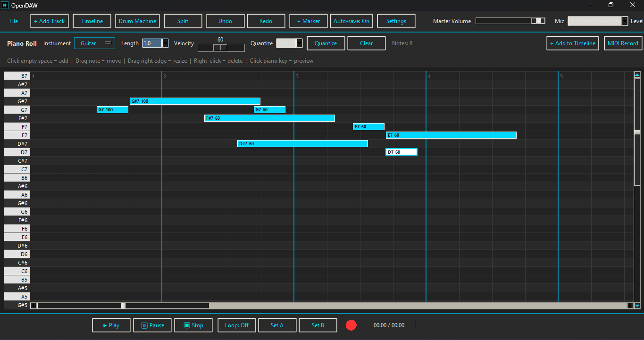
Task: Open the Drum Machine
Action: 137,21
